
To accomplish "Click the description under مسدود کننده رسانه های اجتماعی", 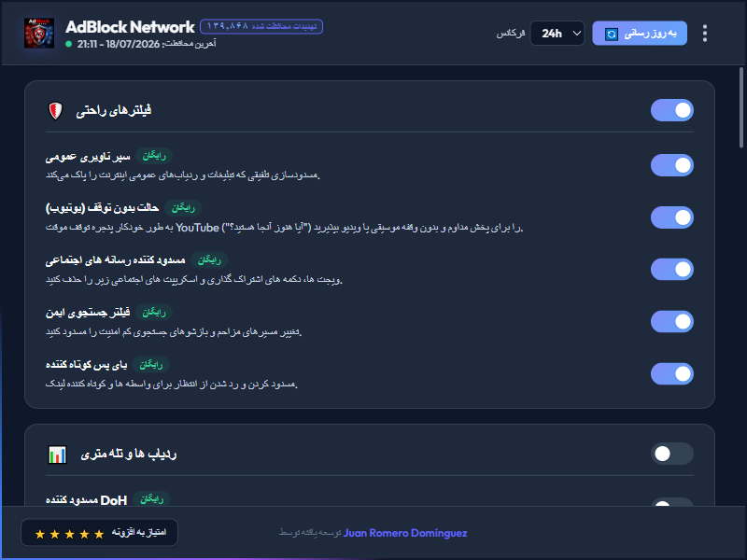I will [194, 279].
